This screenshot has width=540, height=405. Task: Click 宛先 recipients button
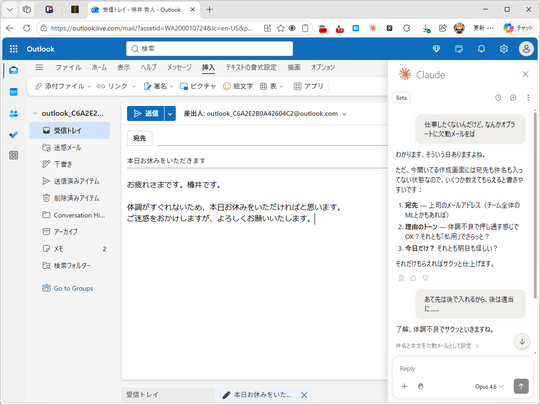pos(139,138)
